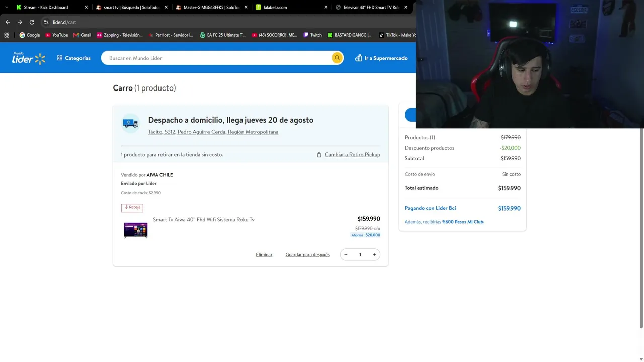
Task: Click Guardar para después
Action: [307, 255]
